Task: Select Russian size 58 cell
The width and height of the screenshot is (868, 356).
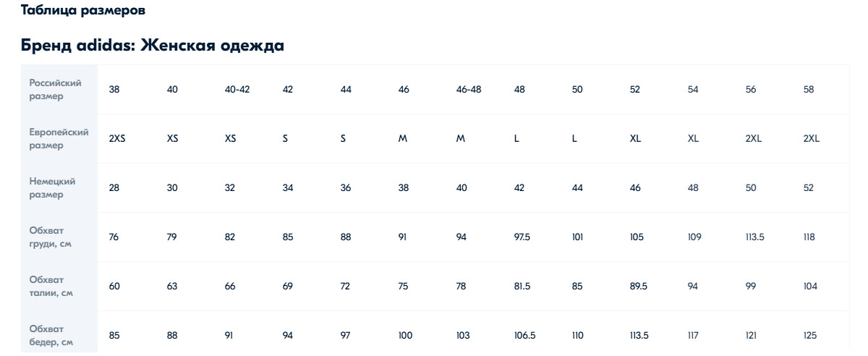Action: [x=809, y=90]
